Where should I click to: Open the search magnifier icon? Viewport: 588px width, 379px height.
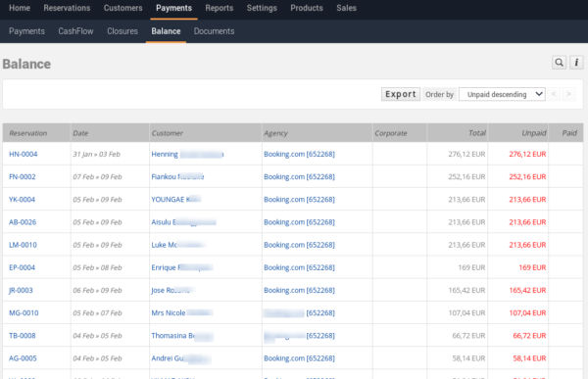coord(559,63)
